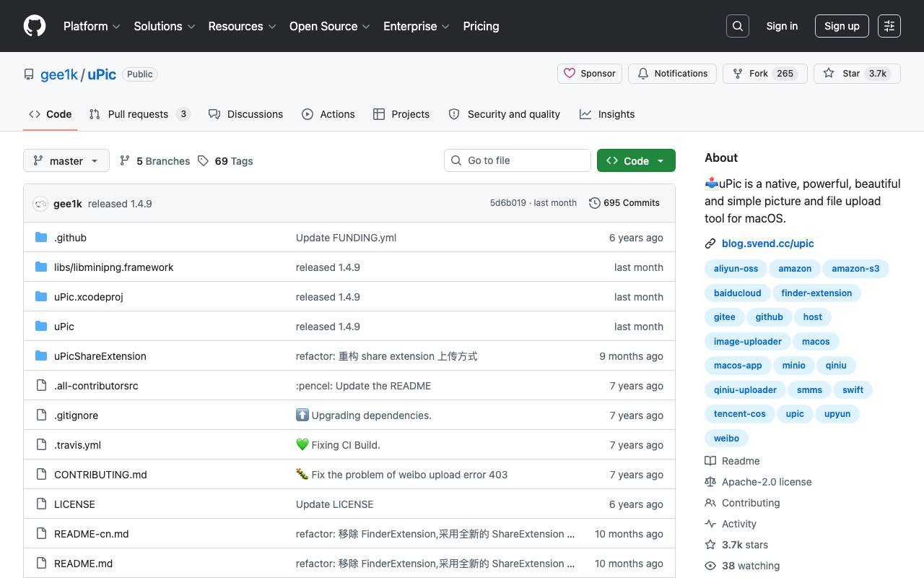
Task: Click the people icon beside Contributing
Action: [x=710, y=503]
